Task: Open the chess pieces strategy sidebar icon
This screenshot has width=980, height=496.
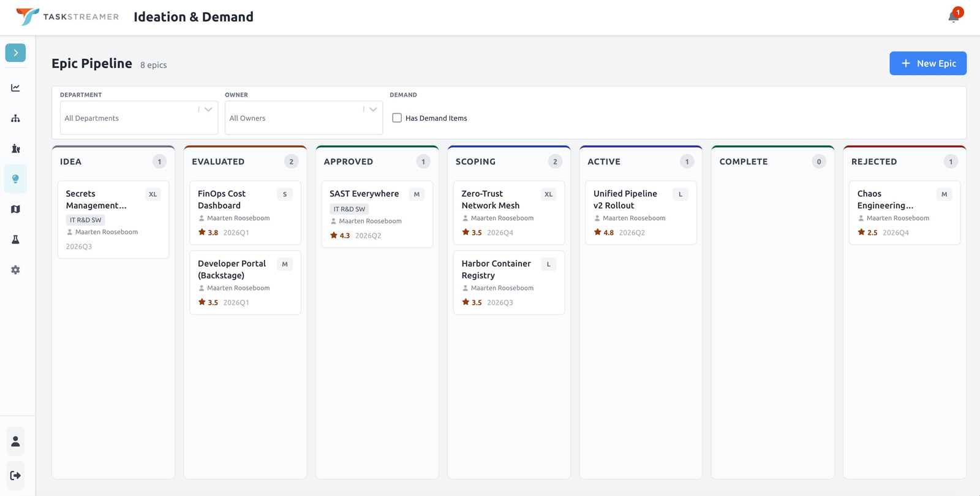Action: (15, 148)
